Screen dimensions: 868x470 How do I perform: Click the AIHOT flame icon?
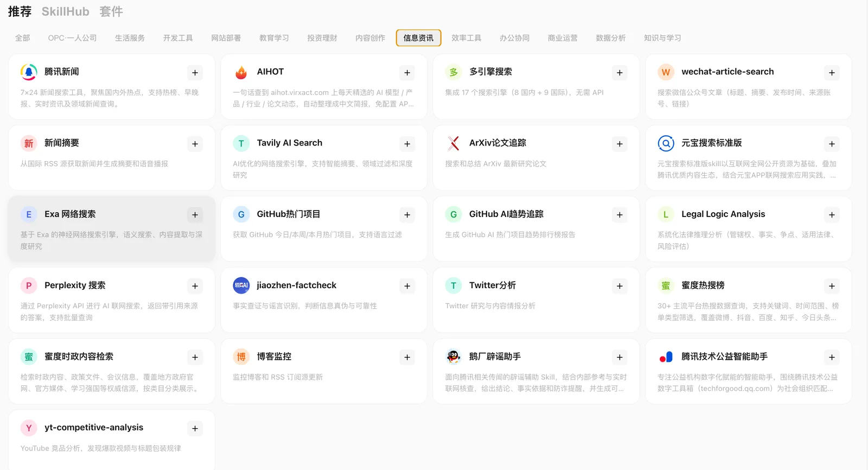[241, 72]
